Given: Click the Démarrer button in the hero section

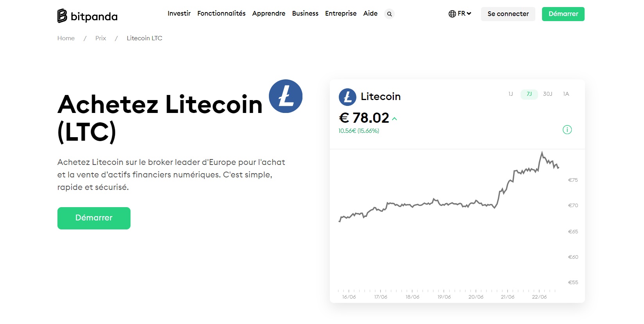Looking at the screenshot, I should 93,218.
